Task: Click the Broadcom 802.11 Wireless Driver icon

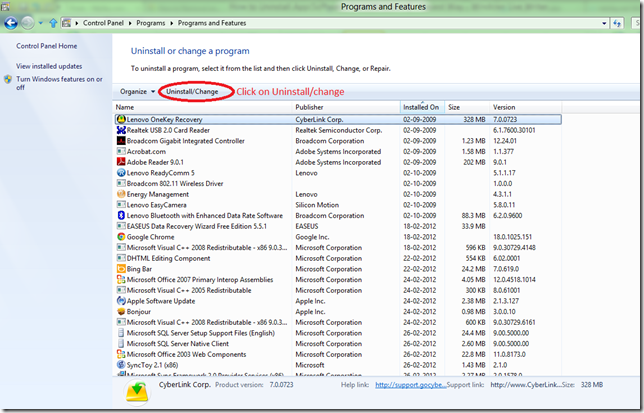Action: pyautogui.click(x=121, y=184)
